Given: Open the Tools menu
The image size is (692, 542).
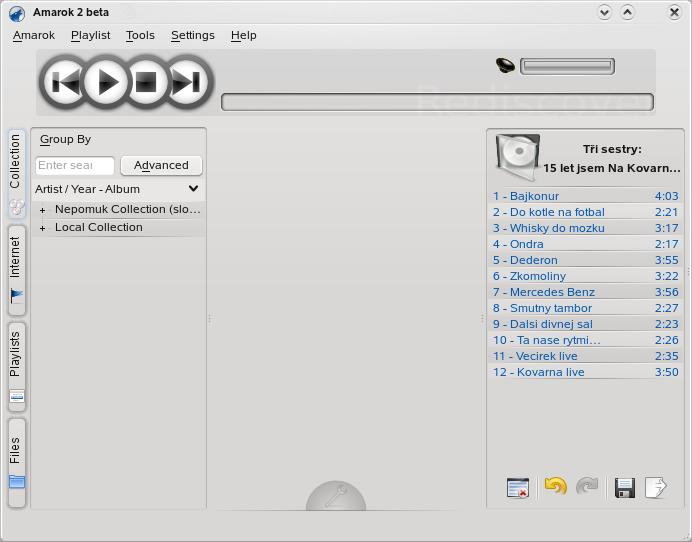Looking at the screenshot, I should (x=140, y=35).
